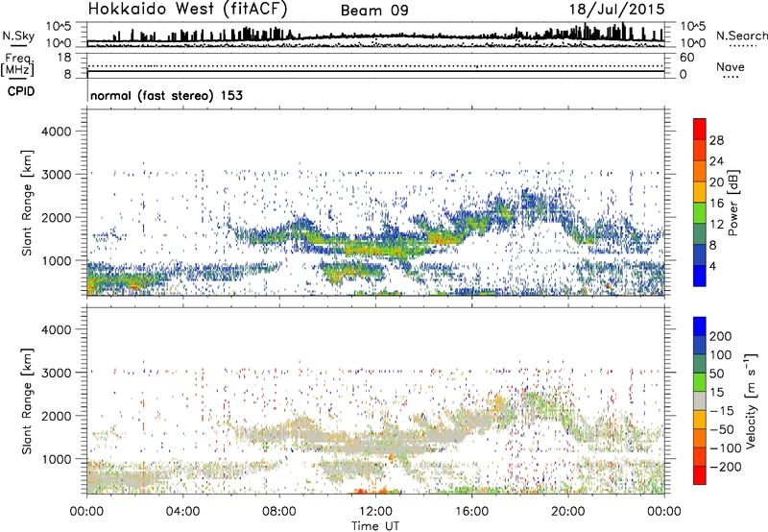Click the "20:00" time tick label
This screenshot has width=768, height=532.
coord(567,512)
